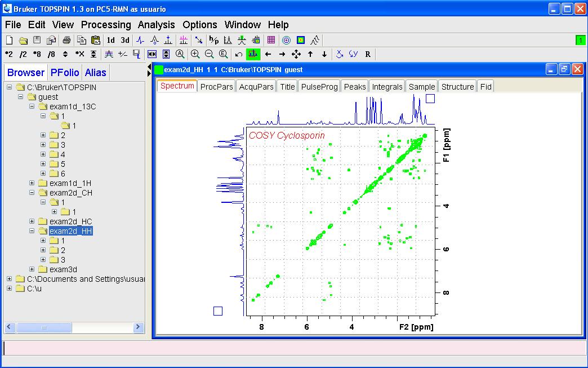Switch to oblique view display icon
Viewport: 588px width, 368px height.
click(315, 40)
